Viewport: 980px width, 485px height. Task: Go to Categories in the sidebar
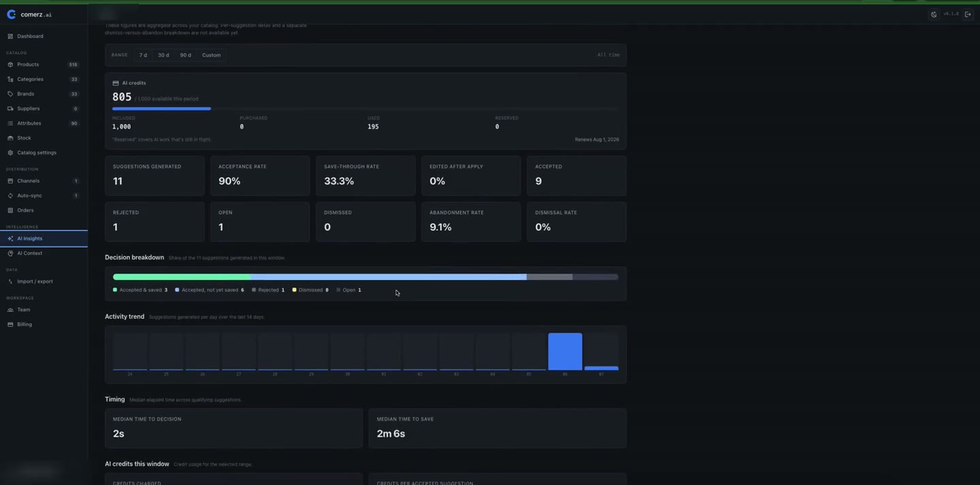coord(44,79)
